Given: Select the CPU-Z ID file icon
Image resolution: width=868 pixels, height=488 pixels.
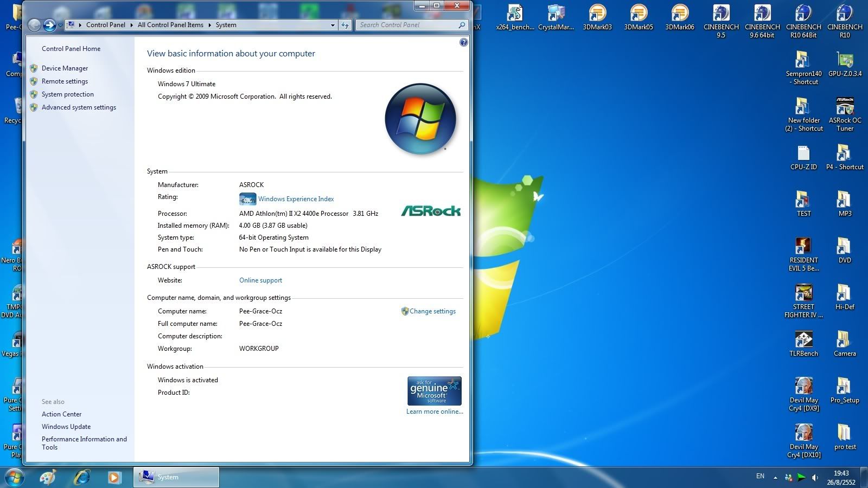Looking at the screenshot, I should (x=803, y=157).
